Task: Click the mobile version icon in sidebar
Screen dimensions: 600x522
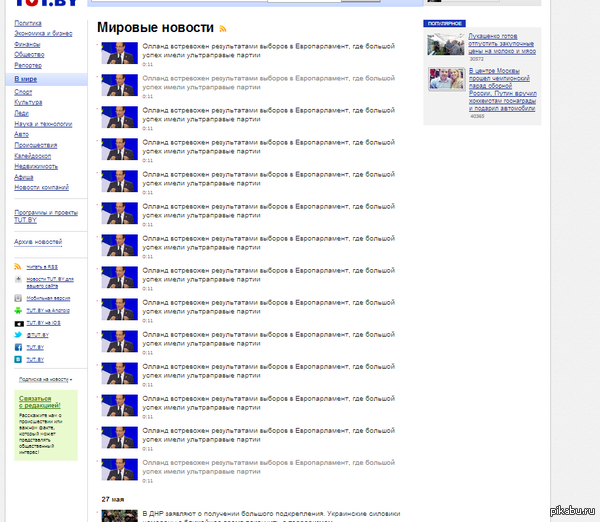Action: [x=19, y=298]
